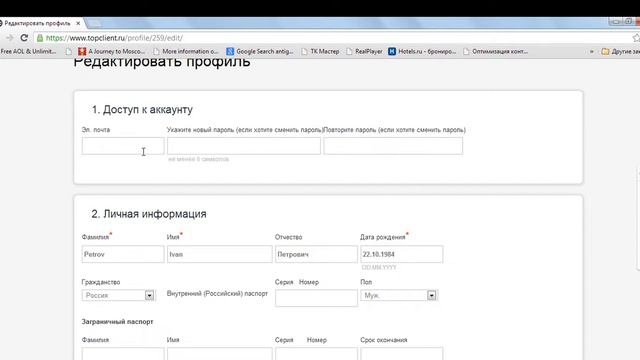Click the Отчество field with Петрович
The width and height of the screenshot is (640, 360).
click(x=316, y=254)
